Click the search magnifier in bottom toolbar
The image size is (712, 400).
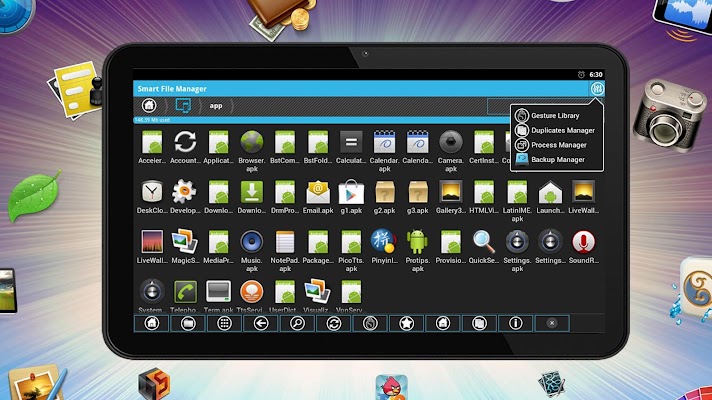pos(297,323)
